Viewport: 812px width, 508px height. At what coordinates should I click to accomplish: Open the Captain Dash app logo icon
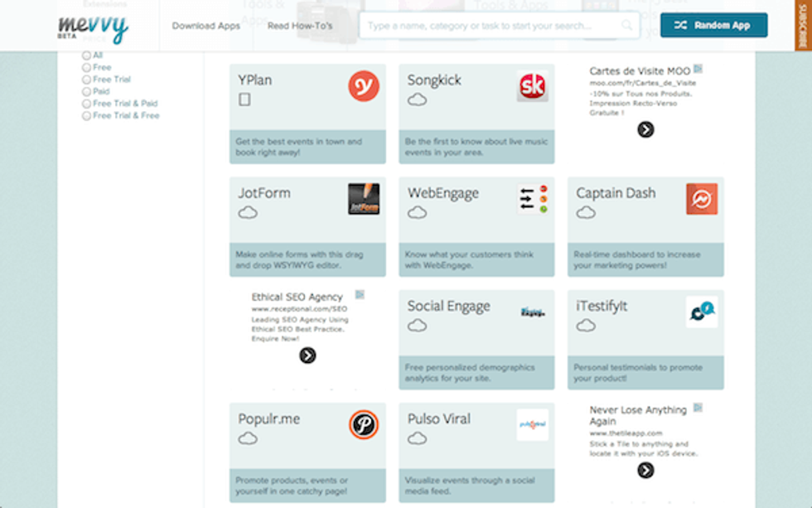pyautogui.click(x=702, y=199)
